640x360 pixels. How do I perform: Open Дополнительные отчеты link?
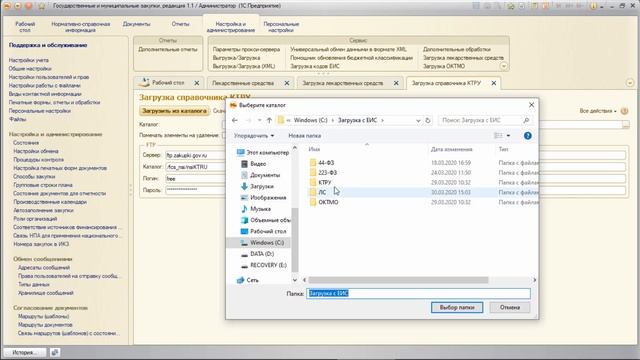click(167, 49)
